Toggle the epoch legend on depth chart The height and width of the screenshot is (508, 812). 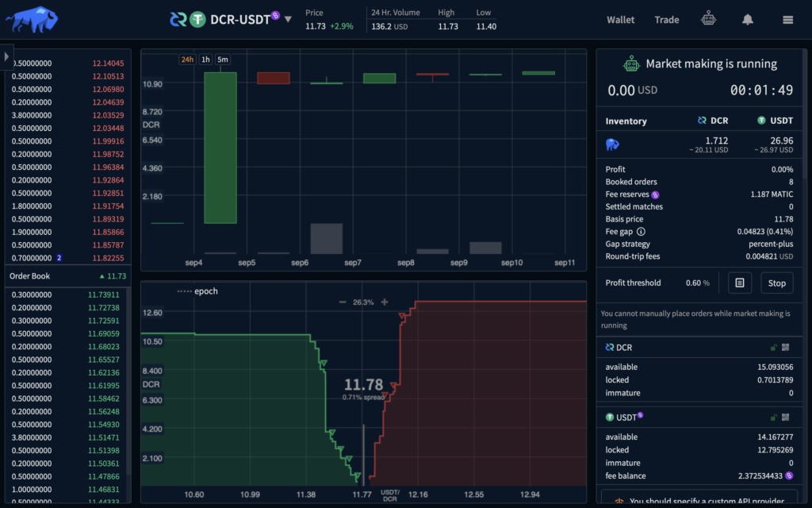pyautogui.click(x=197, y=291)
